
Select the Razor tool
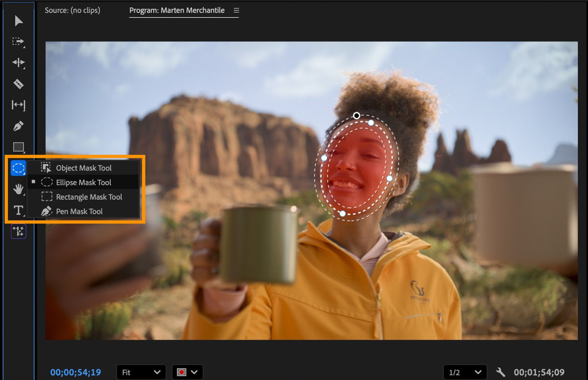[18, 84]
